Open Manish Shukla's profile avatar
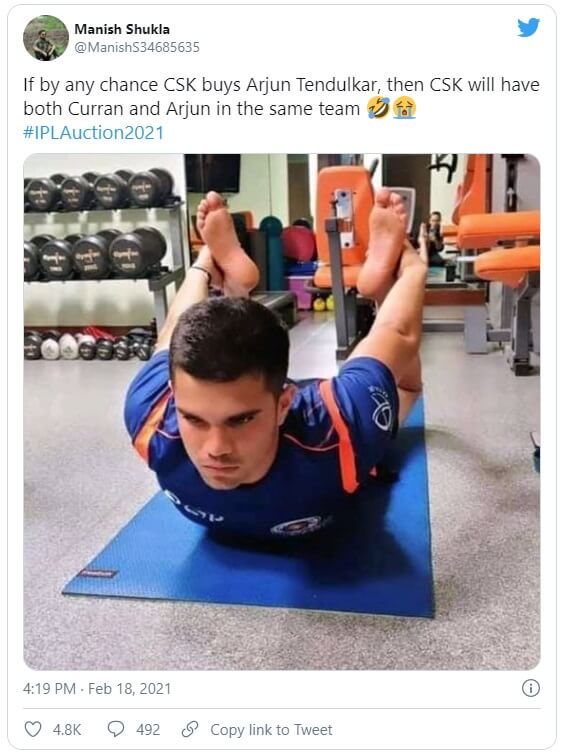Viewport: 561px width, 753px height. click(x=46, y=37)
